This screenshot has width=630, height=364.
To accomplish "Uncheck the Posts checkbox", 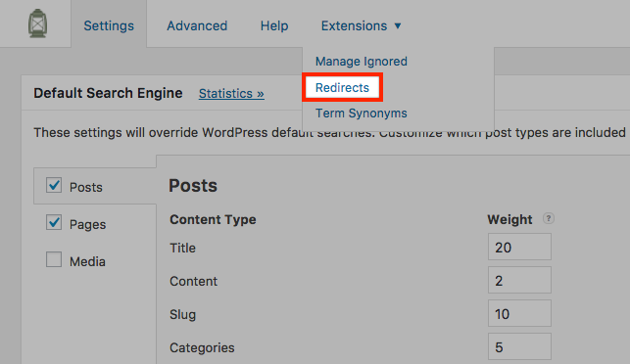I will pyautogui.click(x=54, y=186).
